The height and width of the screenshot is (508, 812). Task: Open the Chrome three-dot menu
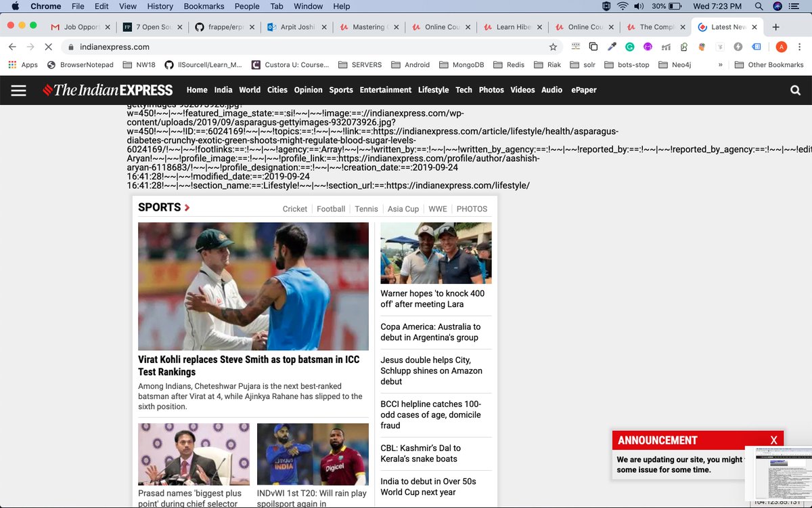(x=798, y=47)
